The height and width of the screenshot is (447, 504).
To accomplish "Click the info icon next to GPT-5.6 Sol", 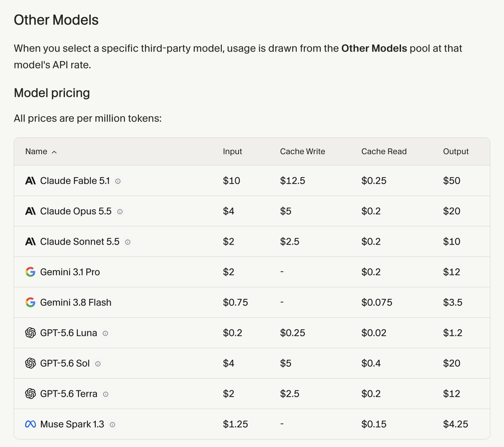I will tap(98, 364).
